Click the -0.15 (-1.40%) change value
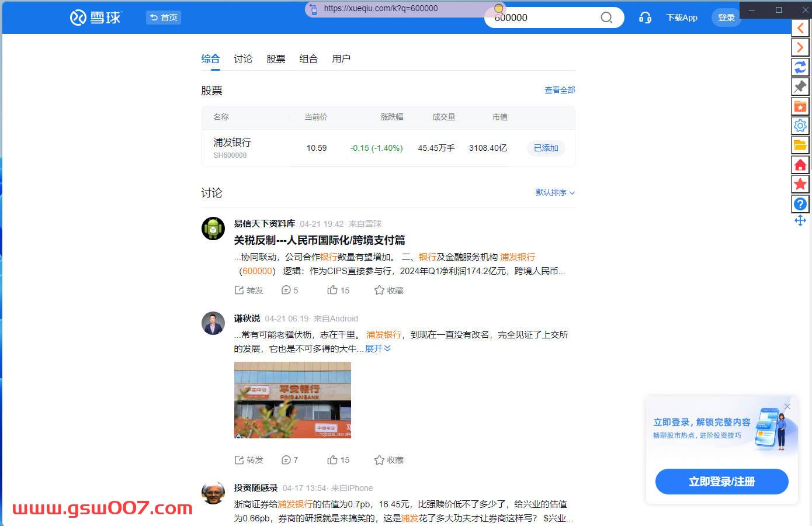Screen dimensions: 812x526 [x=377, y=148]
